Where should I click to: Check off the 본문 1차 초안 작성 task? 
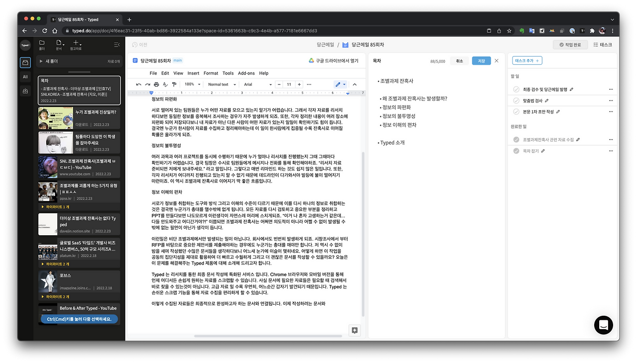coord(516,112)
